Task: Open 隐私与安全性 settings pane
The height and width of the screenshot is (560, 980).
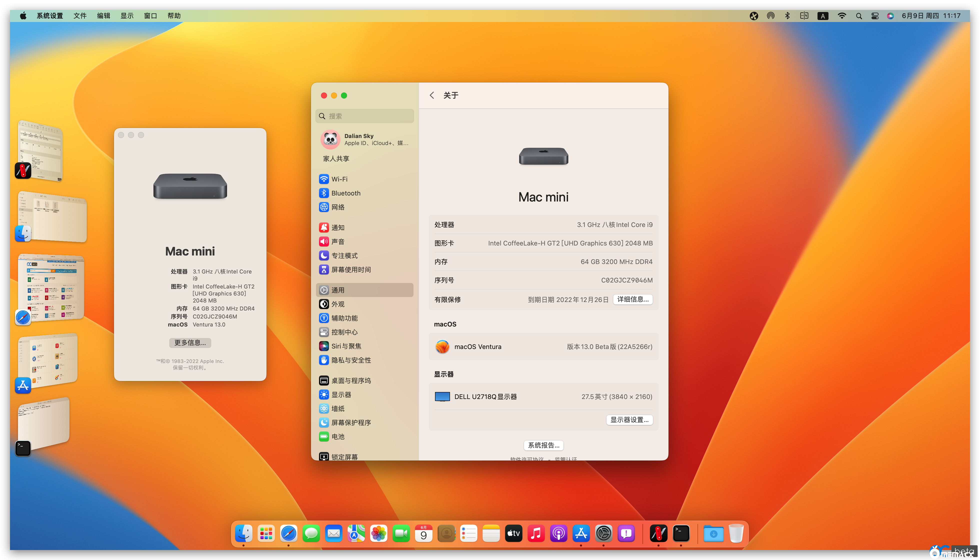Action: pos(351,360)
